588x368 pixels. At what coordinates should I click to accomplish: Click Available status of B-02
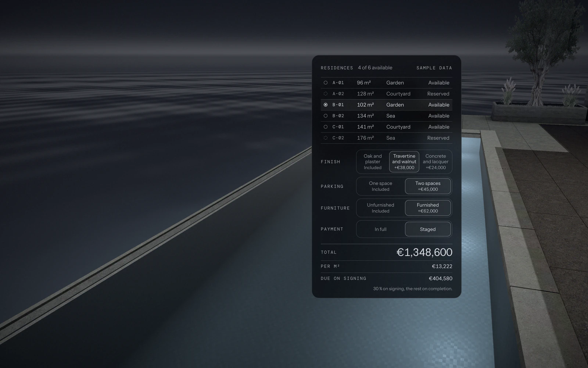[439, 116]
